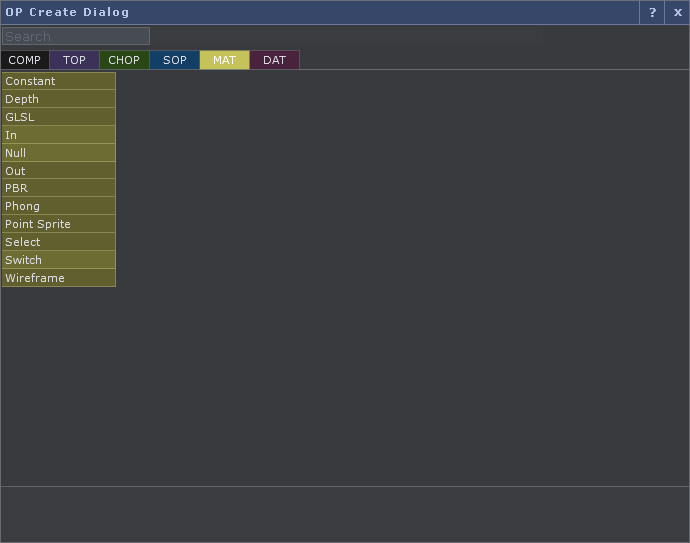Select the Phong material
The image size is (690, 543).
point(58,206)
